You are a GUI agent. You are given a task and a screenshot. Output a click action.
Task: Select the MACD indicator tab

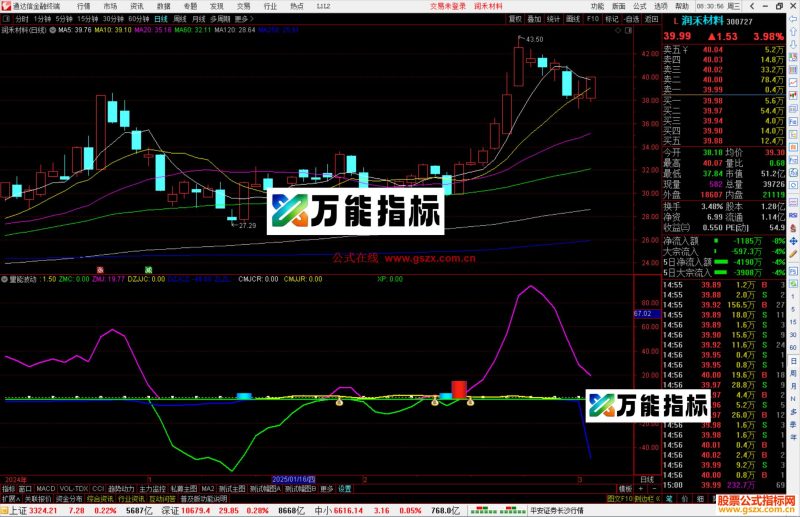(45, 488)
